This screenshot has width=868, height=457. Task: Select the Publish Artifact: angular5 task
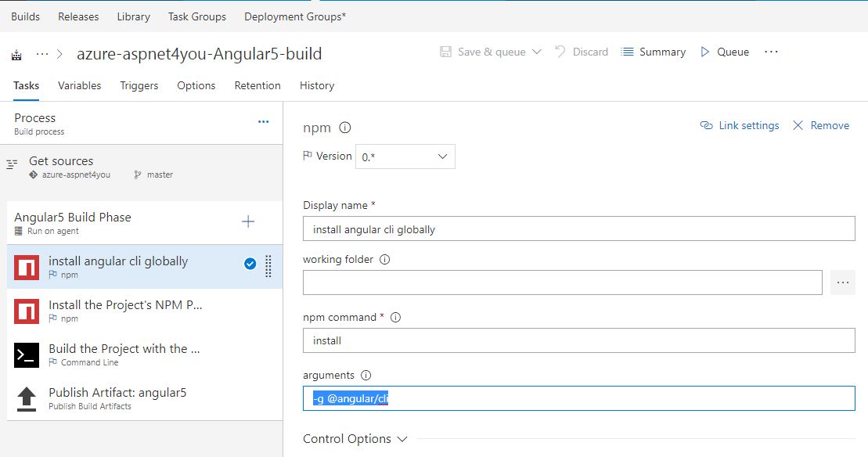click(x=145, y=398)
